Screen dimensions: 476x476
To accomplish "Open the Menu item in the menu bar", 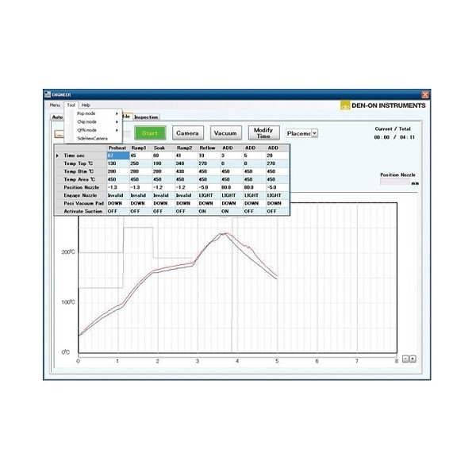I will click(55, 105).
